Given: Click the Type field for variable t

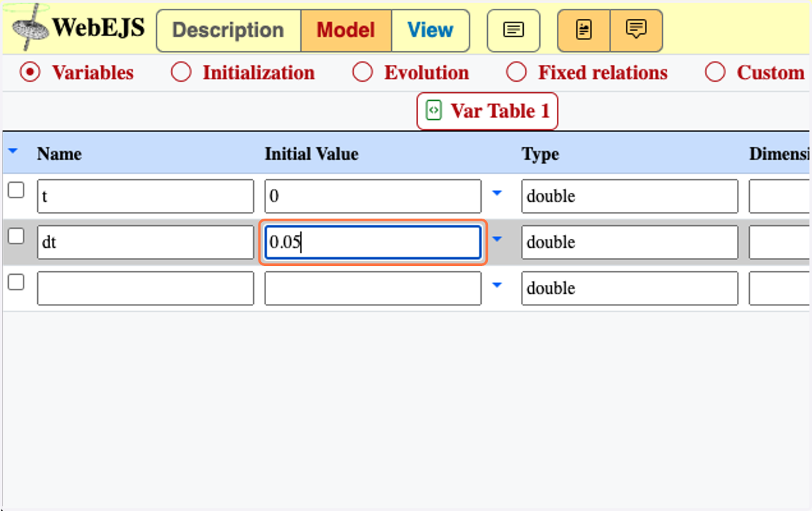Looking at the screenshot, I should [630, 196].
